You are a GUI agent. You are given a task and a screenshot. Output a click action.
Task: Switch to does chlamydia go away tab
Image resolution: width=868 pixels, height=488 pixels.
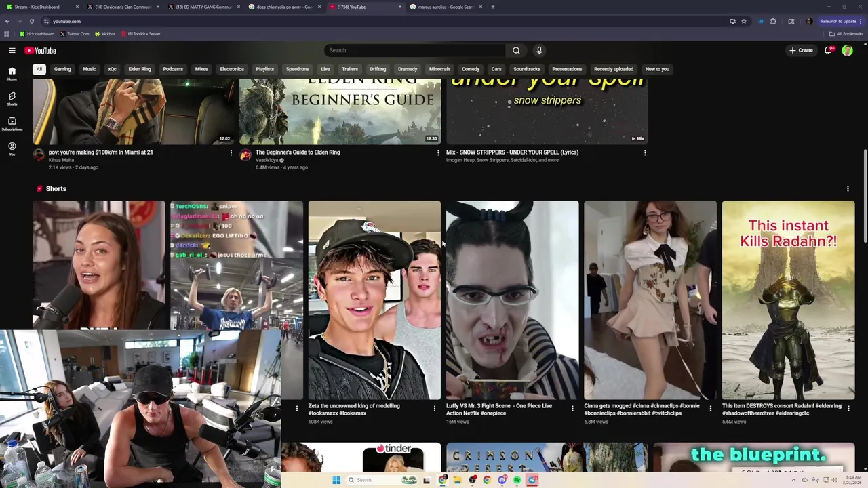pos(283,7)
